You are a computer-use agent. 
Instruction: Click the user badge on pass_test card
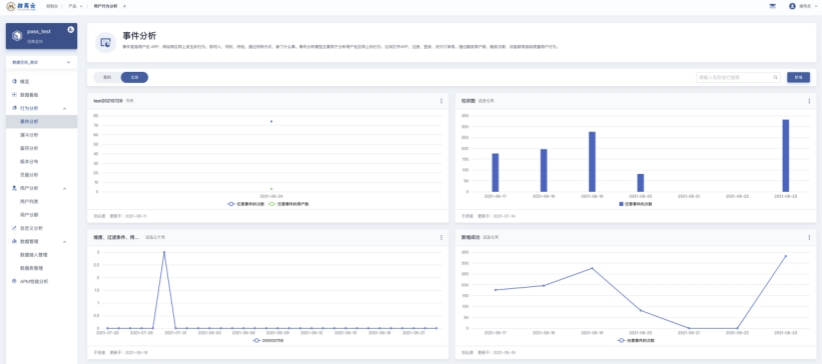click(x=71, y=30)
